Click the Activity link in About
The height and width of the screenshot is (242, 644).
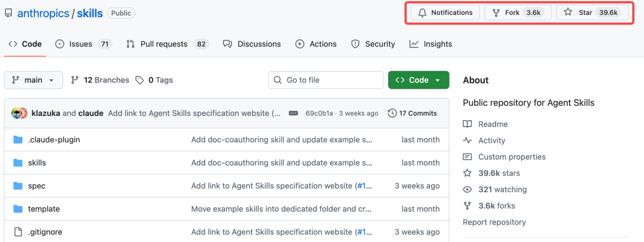coord(491,140)
